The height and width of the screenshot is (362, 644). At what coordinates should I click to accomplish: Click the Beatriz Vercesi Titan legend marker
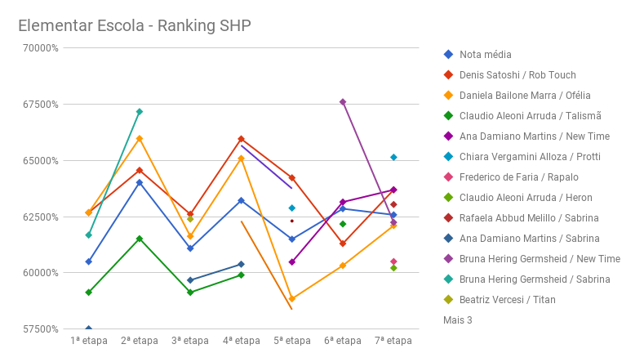click(447, 300)
